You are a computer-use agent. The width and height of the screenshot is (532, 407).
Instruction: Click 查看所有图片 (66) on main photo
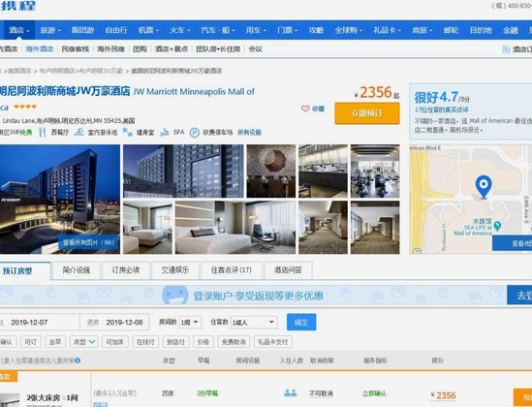click(x=89, y=242)
